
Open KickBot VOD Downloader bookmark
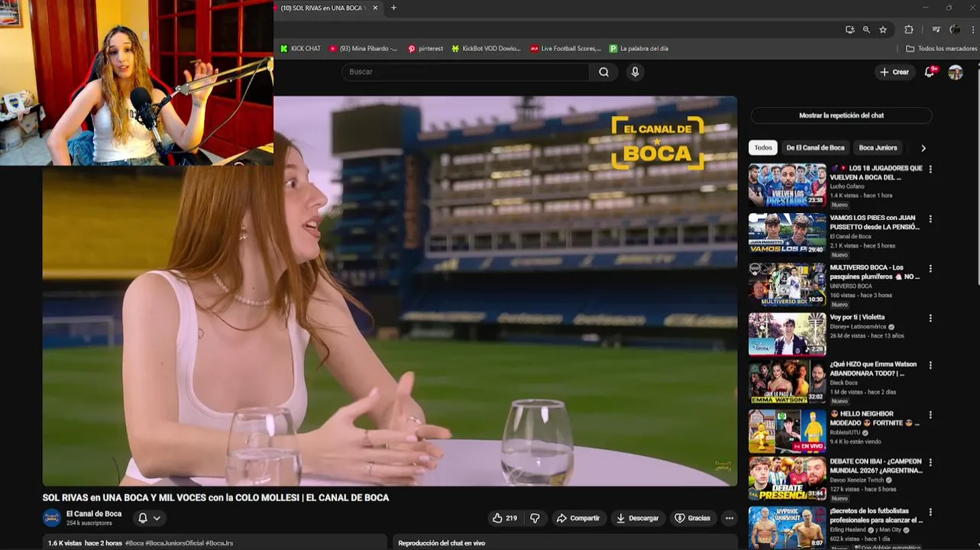pyautogui.click(x=486, y=48)
